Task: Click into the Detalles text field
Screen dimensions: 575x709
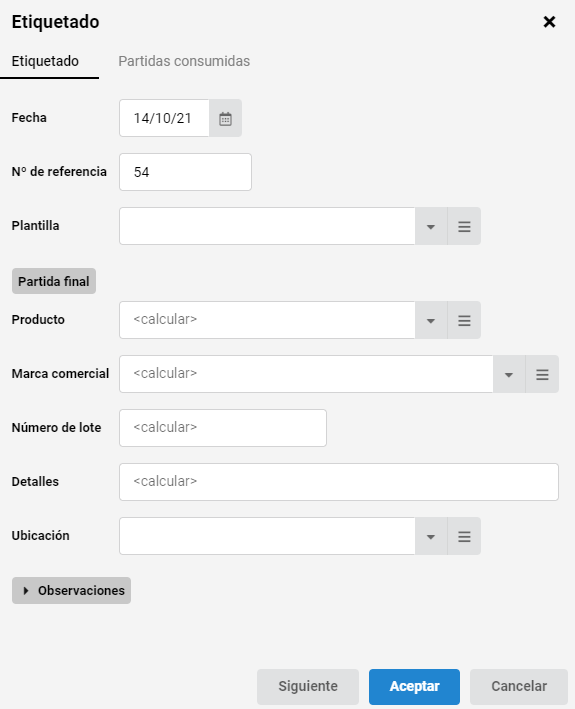Action: (339, 482)
